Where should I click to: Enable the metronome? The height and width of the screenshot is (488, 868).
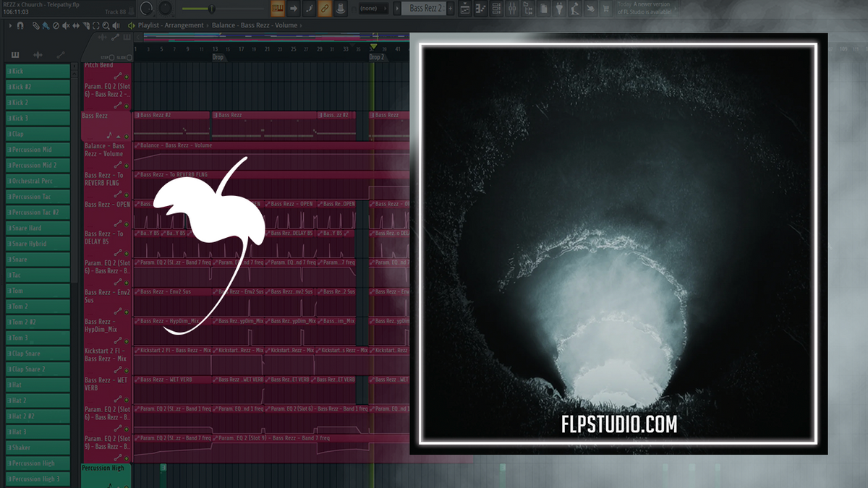pos(341,9)
